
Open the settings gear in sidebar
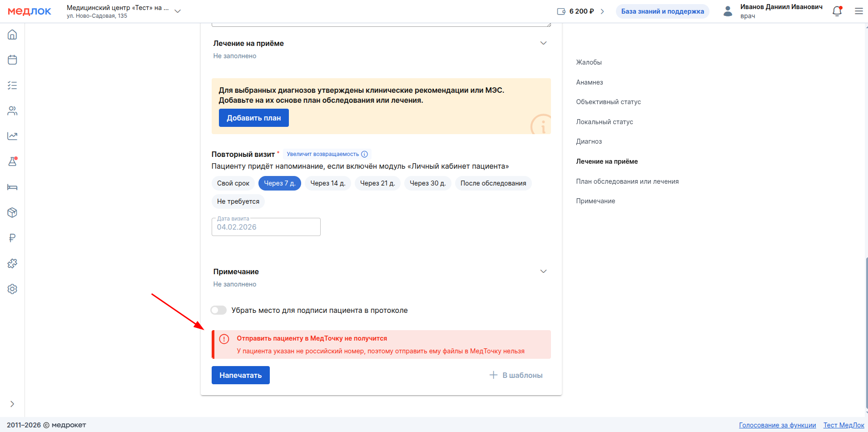pos(12,289)
